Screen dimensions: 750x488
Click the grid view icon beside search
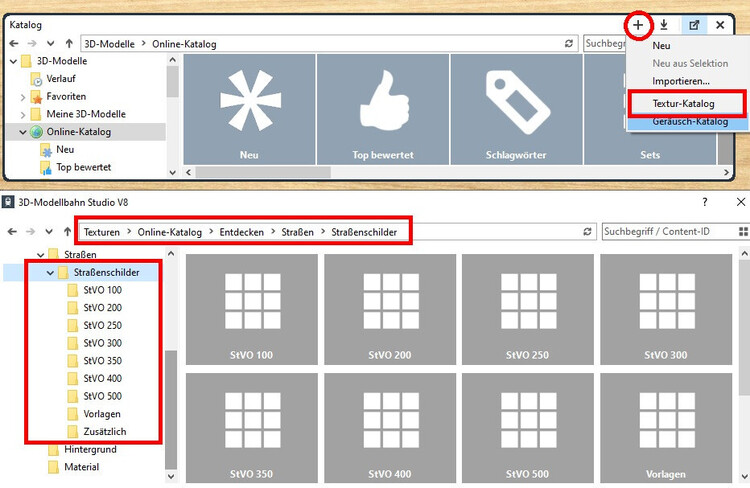[x=743, y=232]
